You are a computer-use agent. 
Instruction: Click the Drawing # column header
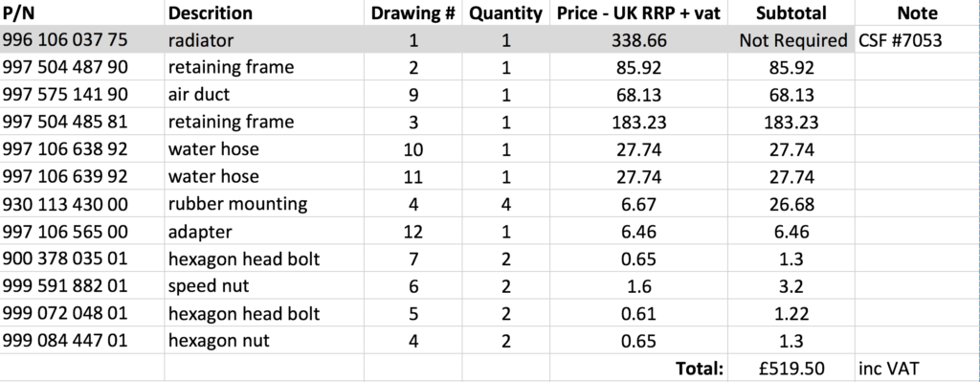[412, 13]
